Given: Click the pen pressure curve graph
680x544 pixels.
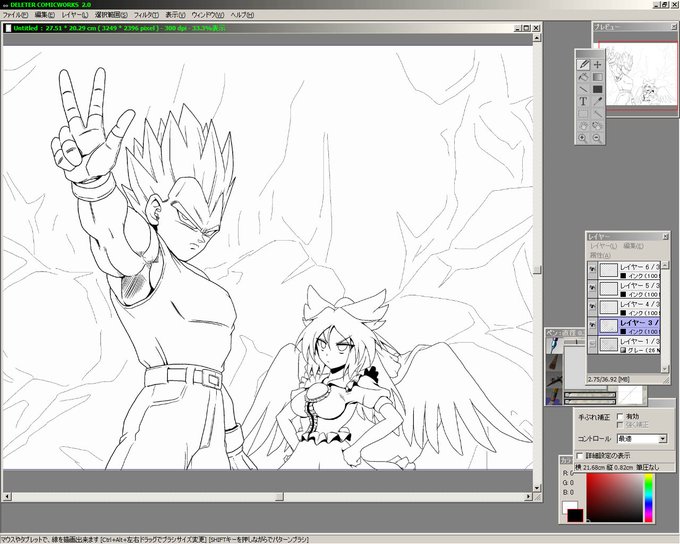Looking at the screenshot, I should (631, 395).
